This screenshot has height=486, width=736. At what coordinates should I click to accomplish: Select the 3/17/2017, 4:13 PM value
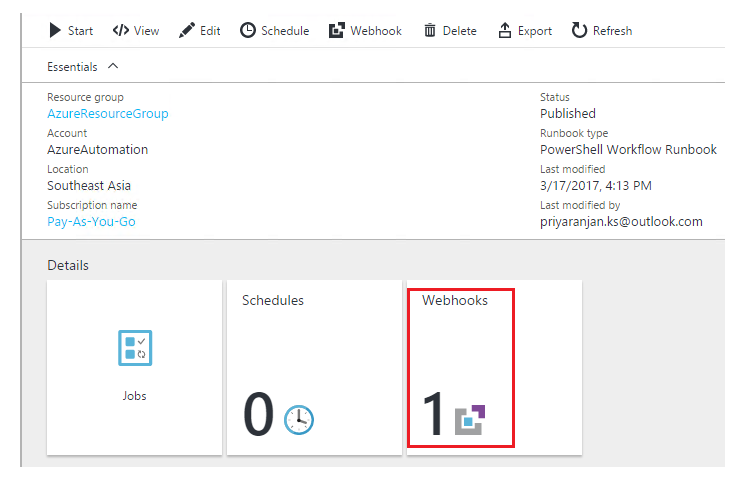(596, 186)
